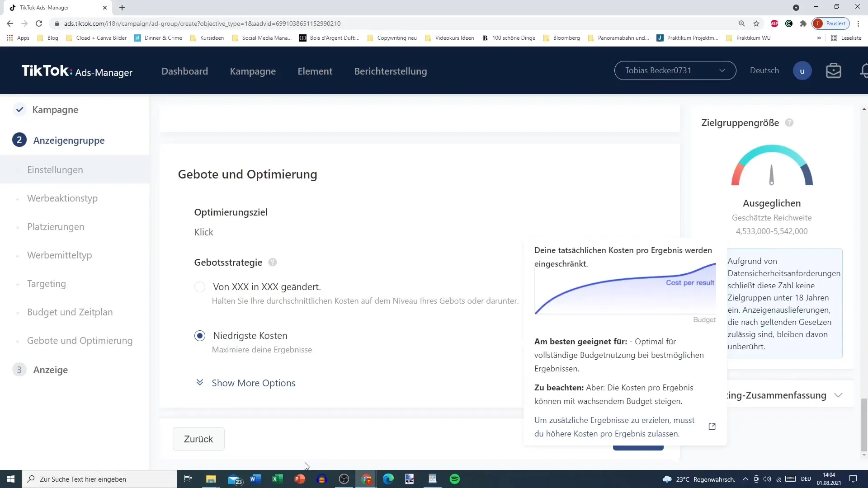Open Word from the taskbar
Image resolution: width=868 pixels, height=488 pixels.
coord(255,479)
